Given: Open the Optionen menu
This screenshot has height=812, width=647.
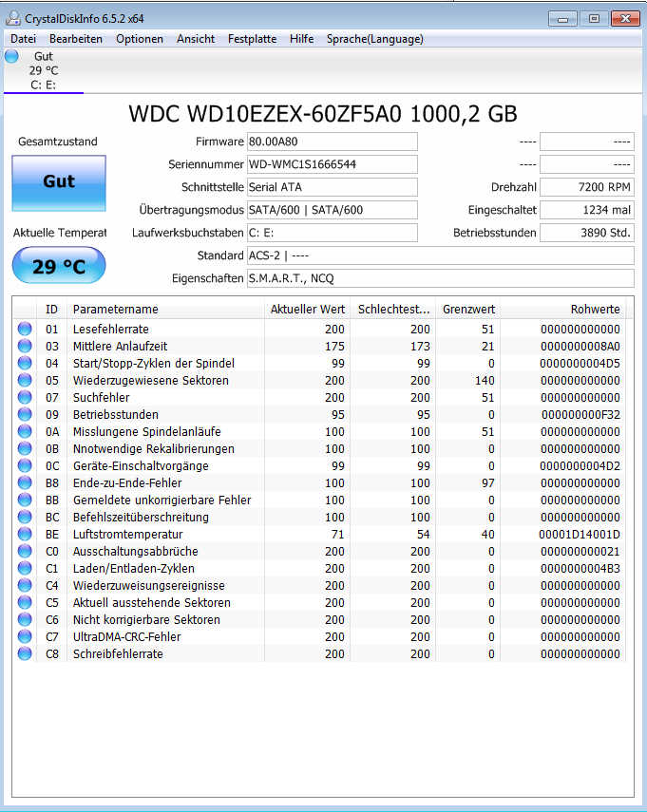Looking at the screenshot, I should pos(140,39).
